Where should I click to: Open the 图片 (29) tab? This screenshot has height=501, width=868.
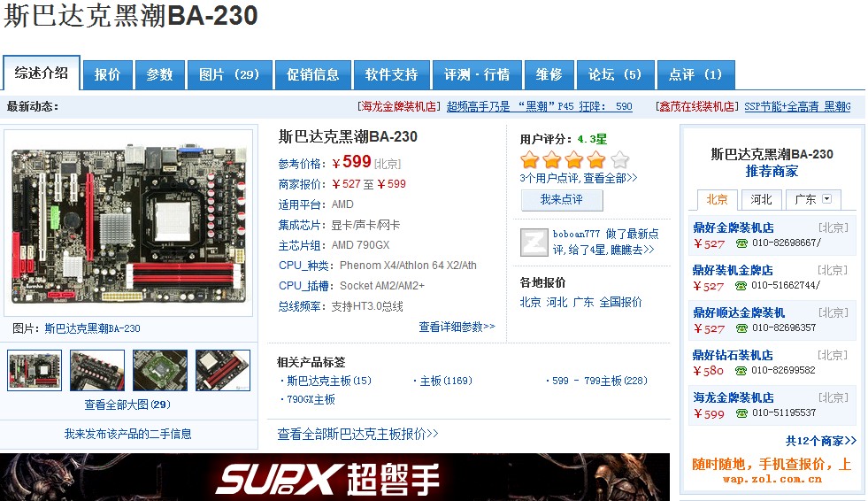point(229,74)
